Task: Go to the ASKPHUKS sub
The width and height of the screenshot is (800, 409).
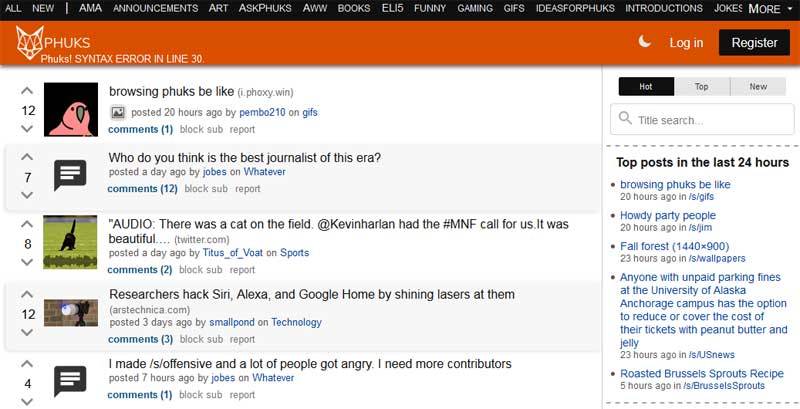Action: click(265, 8)
